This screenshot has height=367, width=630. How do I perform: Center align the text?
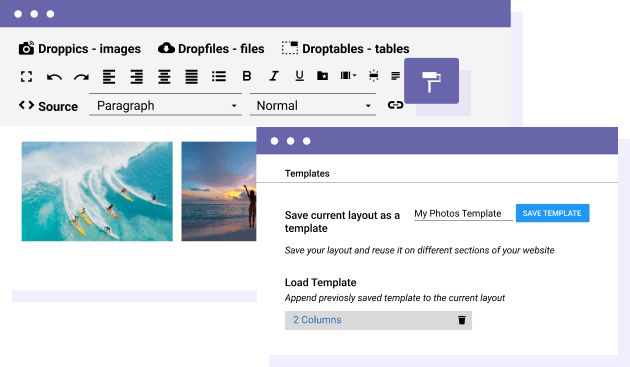pyautogui.click(x=164, y=76)
